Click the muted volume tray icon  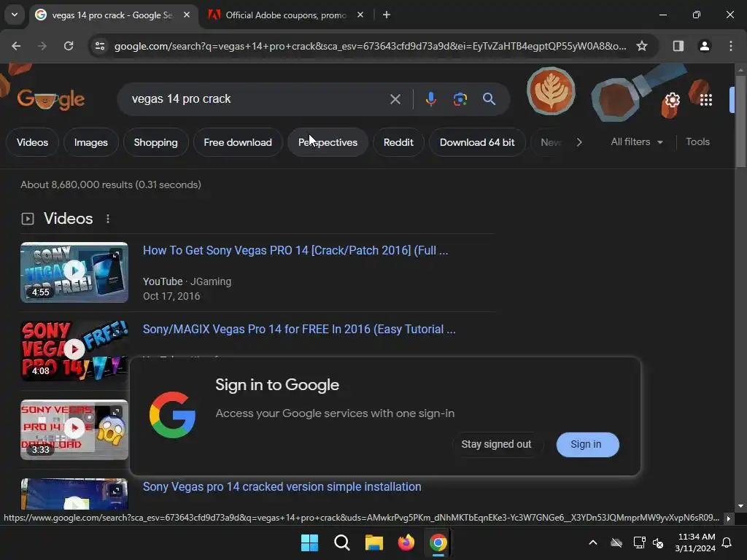[659, 542]
